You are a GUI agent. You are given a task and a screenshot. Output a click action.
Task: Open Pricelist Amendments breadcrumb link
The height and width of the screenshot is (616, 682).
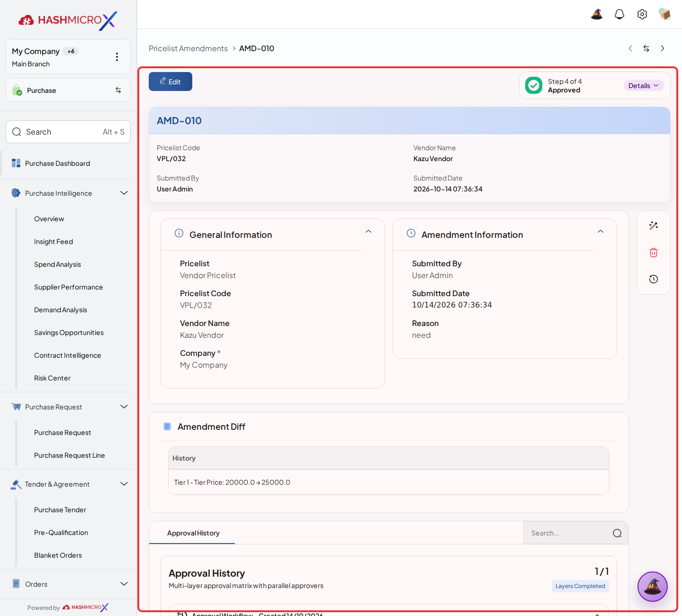pos(188,48)
